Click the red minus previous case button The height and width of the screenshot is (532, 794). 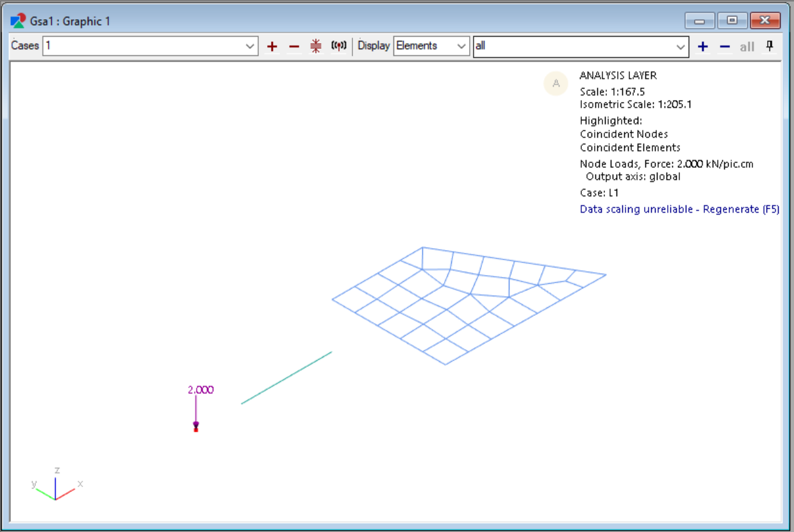point(294,46)
